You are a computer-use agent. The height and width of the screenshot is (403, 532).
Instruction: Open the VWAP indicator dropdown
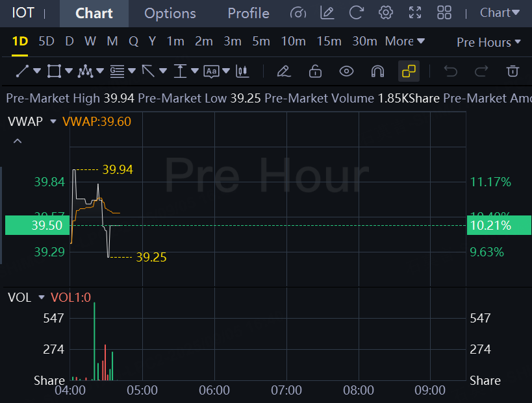click(x=53, y=121)
